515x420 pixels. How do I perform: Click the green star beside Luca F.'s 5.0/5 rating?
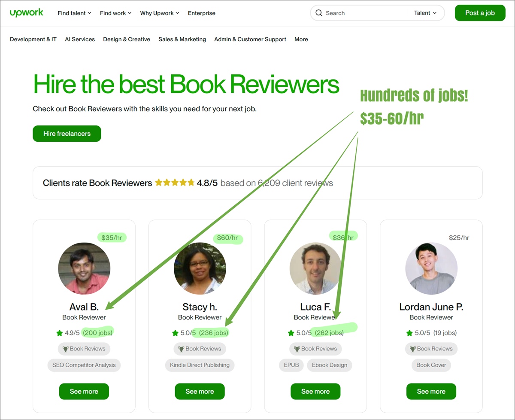(x=291, y=333)
